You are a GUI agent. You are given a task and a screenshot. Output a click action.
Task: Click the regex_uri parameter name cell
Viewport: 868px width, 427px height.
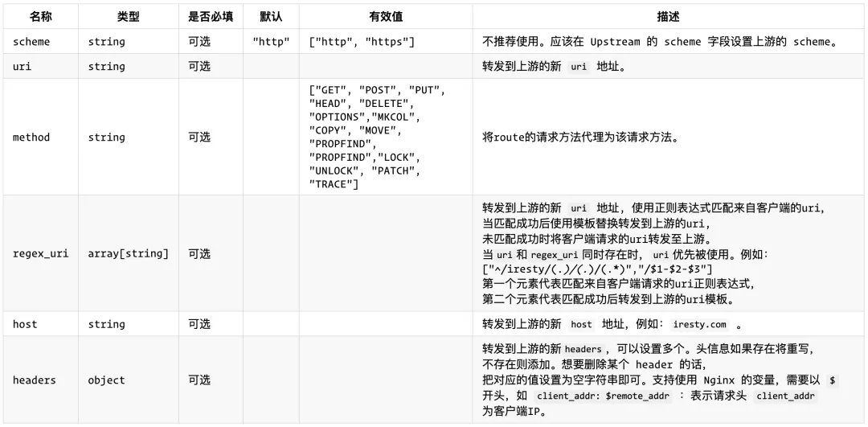(x=40, y=253)
